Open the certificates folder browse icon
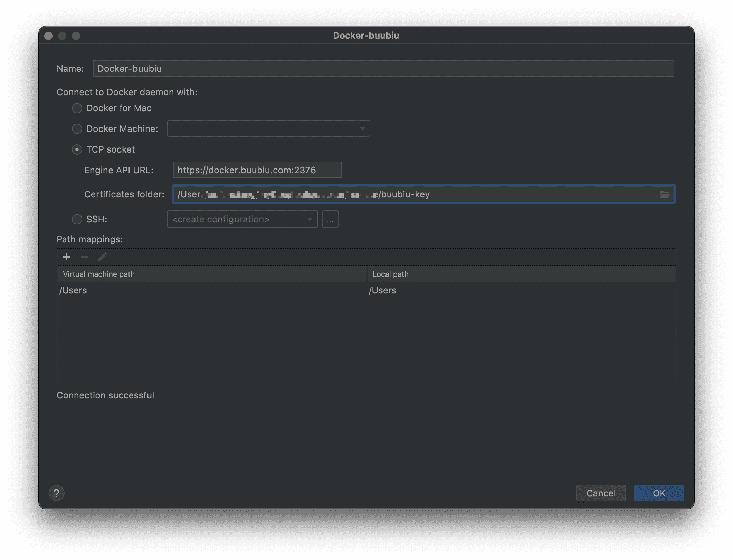The image size is (733, 560). pyautogui.click(x=664, y=194)
